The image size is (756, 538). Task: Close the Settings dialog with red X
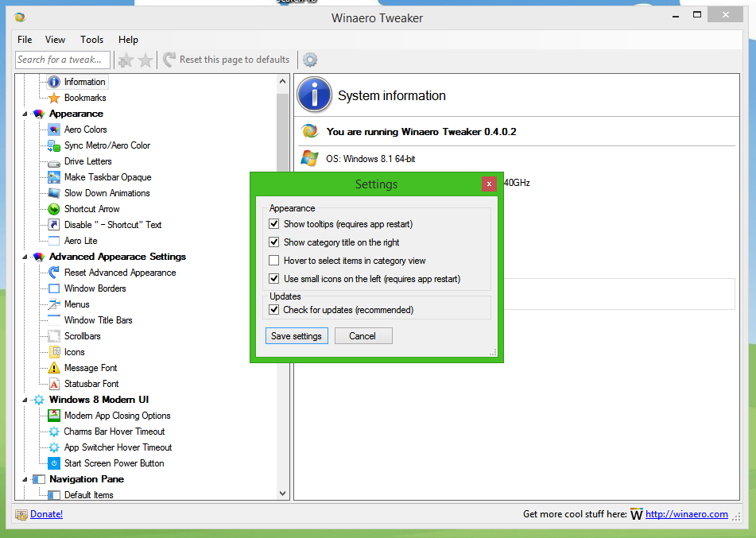click(x=489, y=184)
